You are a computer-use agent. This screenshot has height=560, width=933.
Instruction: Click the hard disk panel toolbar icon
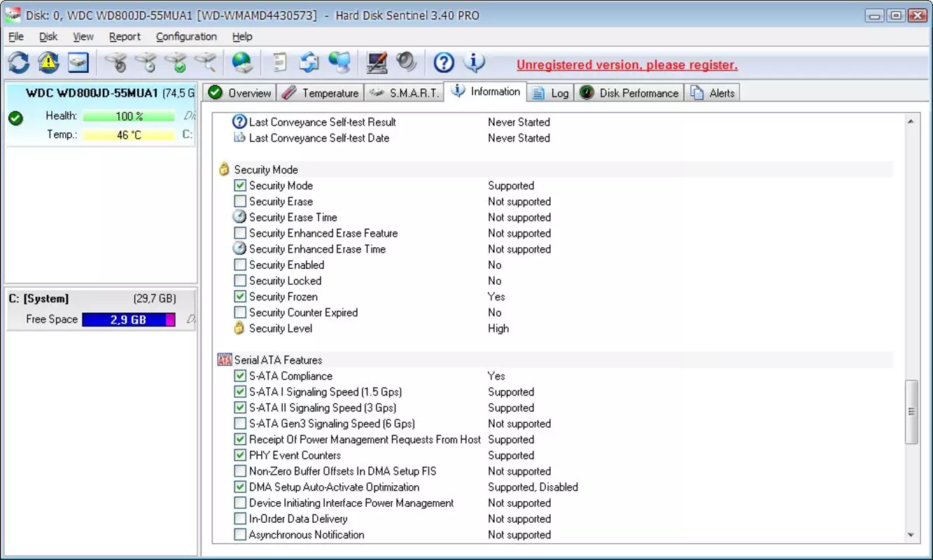tap(78, 63)
